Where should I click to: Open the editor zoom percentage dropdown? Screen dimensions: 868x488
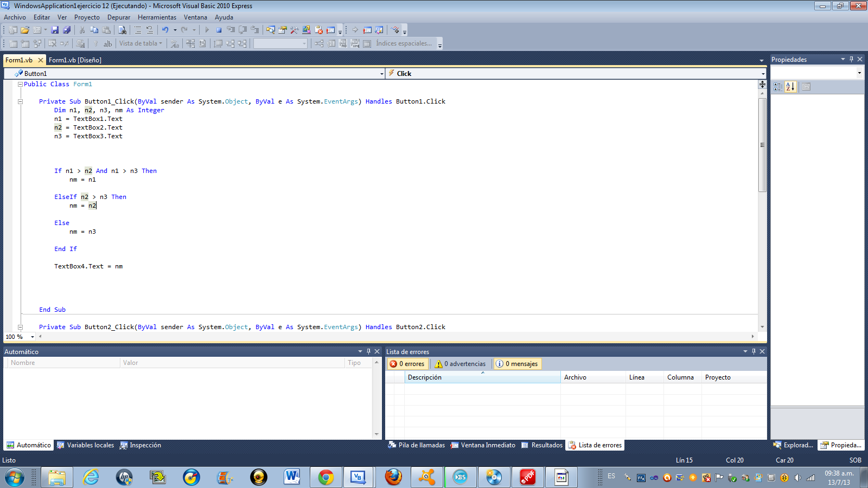click(x=33, y=336)
